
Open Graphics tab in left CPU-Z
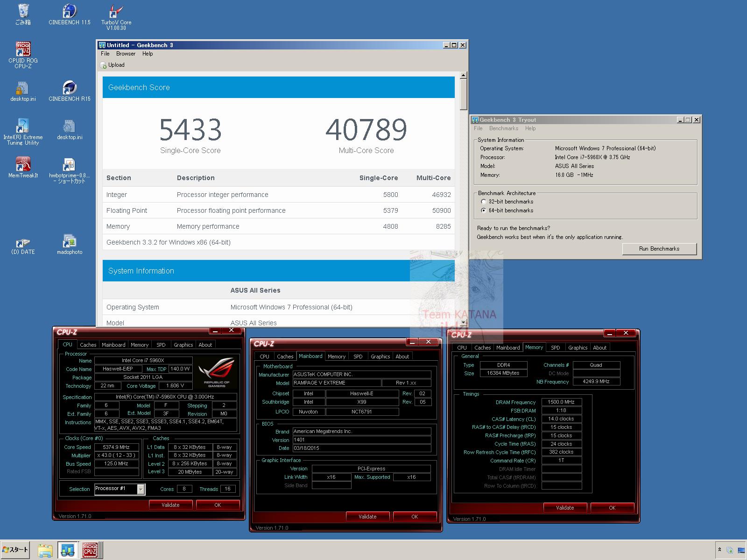click(x=183, y=345)
